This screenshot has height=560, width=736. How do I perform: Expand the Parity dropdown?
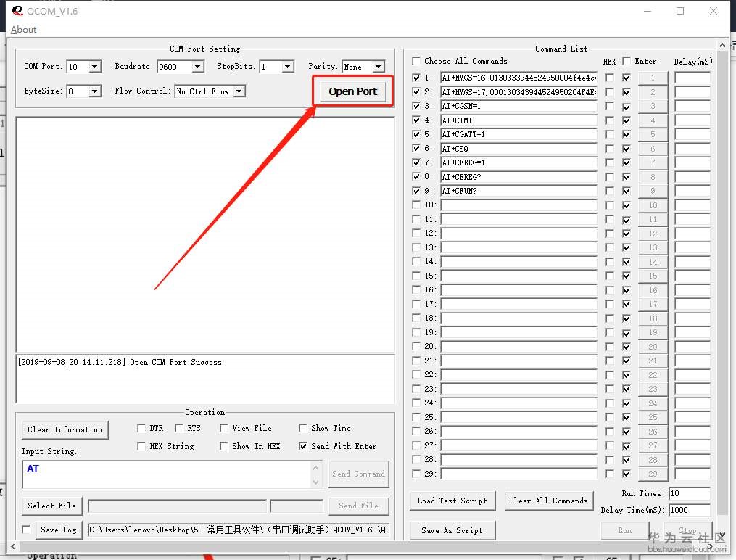point(379,67)
